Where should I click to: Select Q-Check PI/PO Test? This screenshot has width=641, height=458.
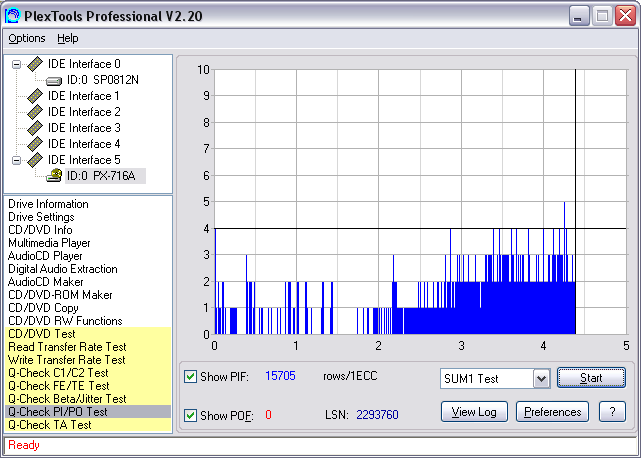point(88,412)
